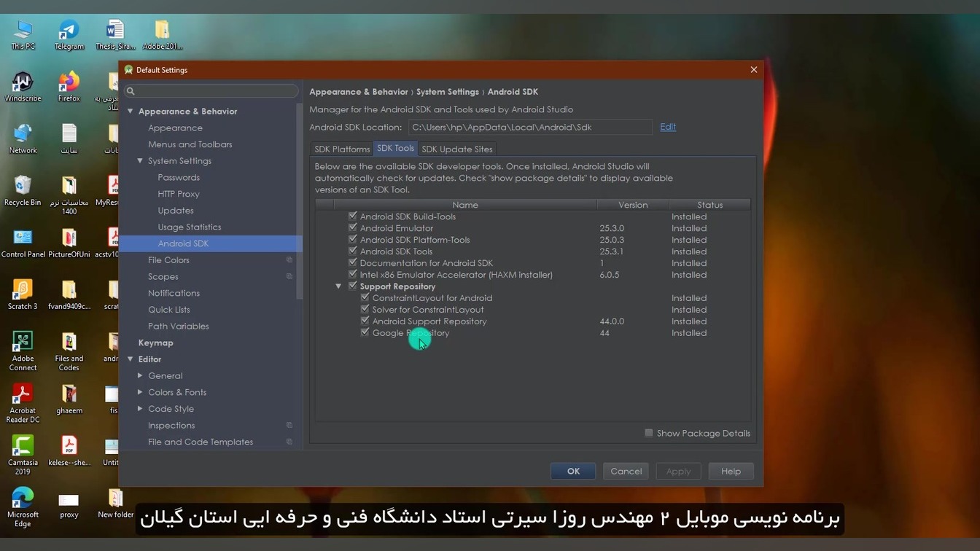
Task: Expand the Code Style node
Action: (140, 409)
